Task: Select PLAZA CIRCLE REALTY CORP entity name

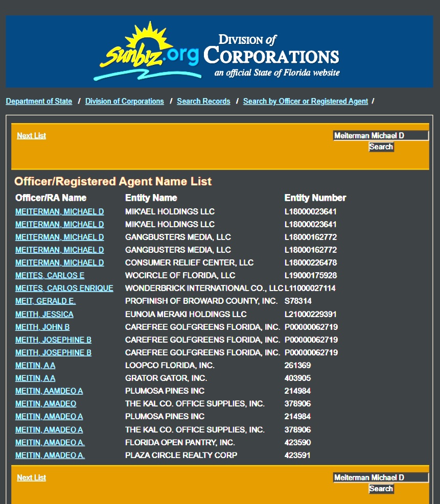Action: coord(181,455)
